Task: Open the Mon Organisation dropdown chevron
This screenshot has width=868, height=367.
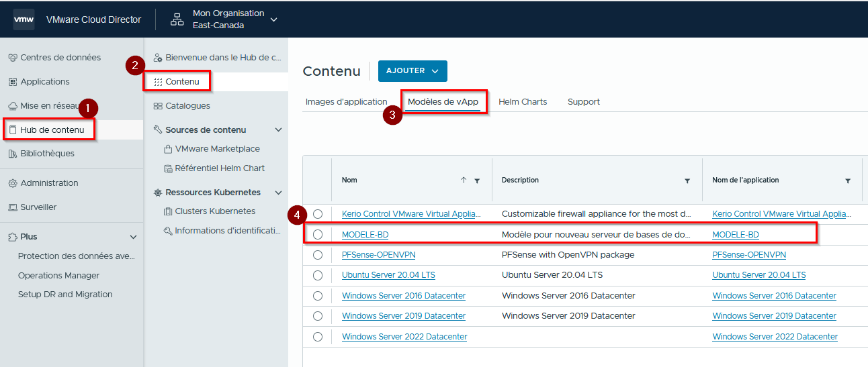Action: [273, 20]
